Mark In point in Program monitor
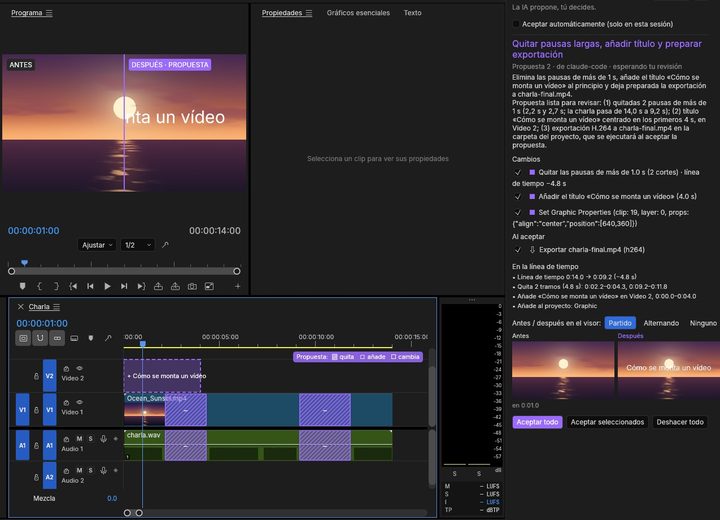720x520 pixels. coord(39,286)
